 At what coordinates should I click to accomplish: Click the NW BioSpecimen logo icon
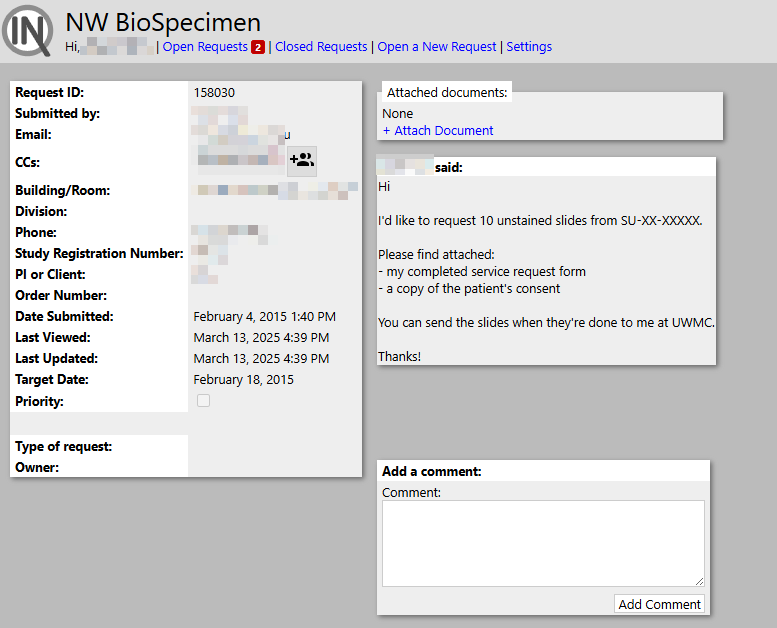pyautogui.click(x=28, y=31)
